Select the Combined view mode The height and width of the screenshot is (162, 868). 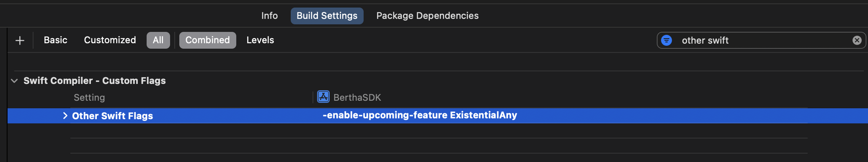[207, 40]
